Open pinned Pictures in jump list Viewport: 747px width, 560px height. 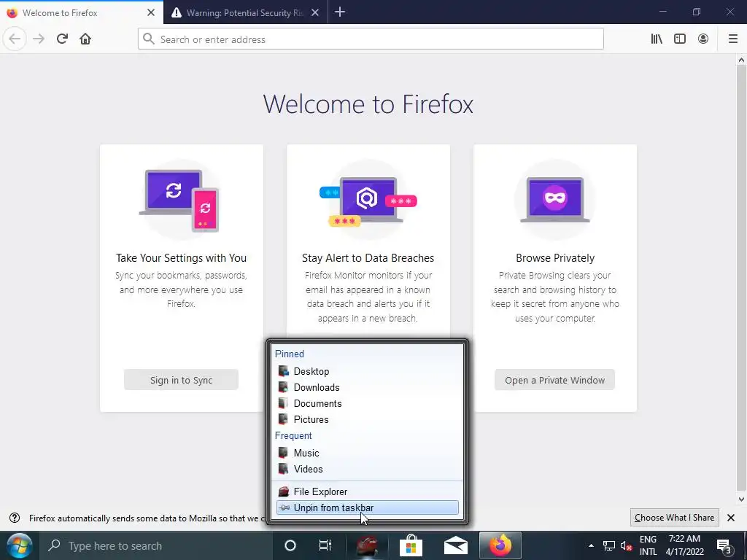[x=367, y=419]
